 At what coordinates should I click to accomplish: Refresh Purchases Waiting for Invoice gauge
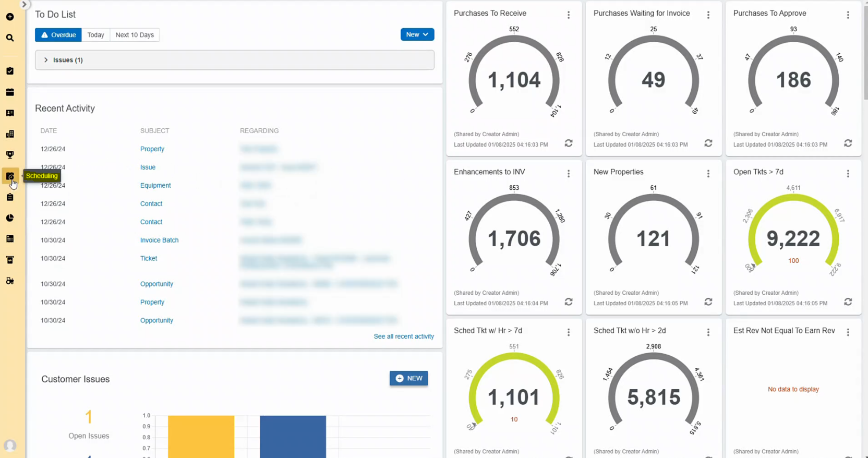point(708,143)
